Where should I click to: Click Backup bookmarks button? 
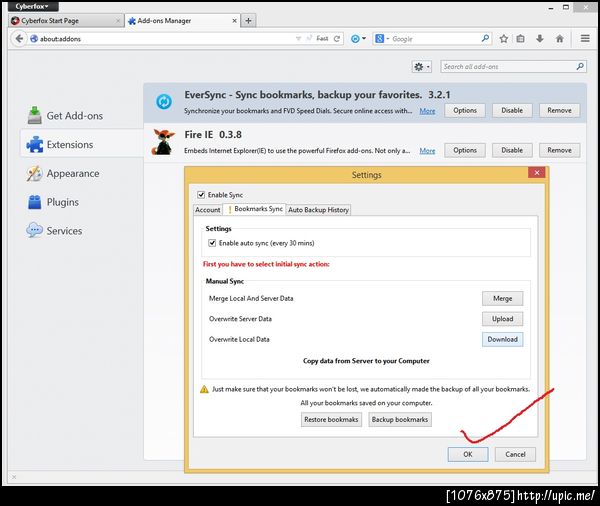400,419
